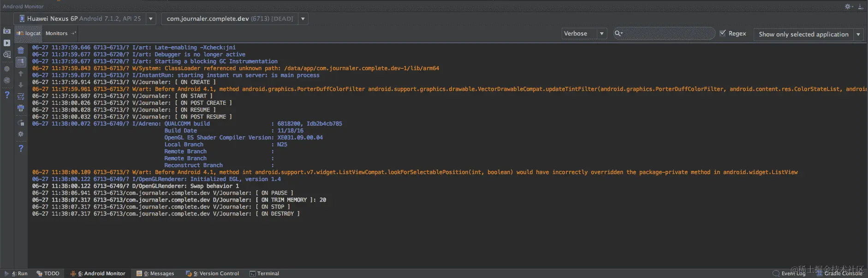Open the Terminal tool window
The image size is (868, 278).
264,273
